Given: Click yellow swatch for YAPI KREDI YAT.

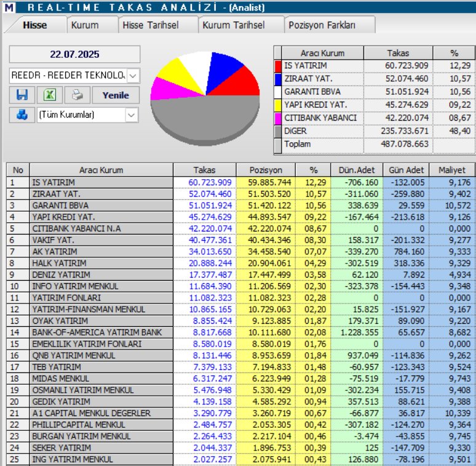Looking at the screenshot, I should [x=278, y=105].
